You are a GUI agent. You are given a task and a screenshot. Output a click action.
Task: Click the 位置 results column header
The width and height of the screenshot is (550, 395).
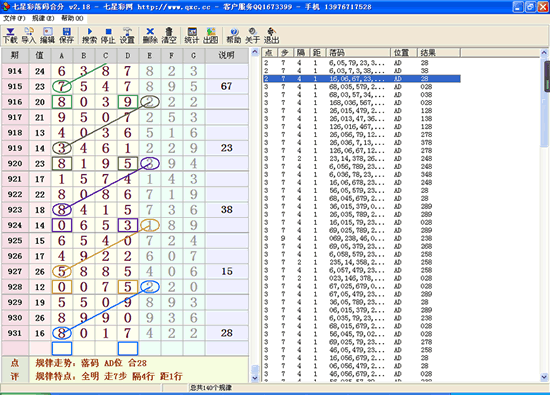pyautogui.click(x=403, y=53)
